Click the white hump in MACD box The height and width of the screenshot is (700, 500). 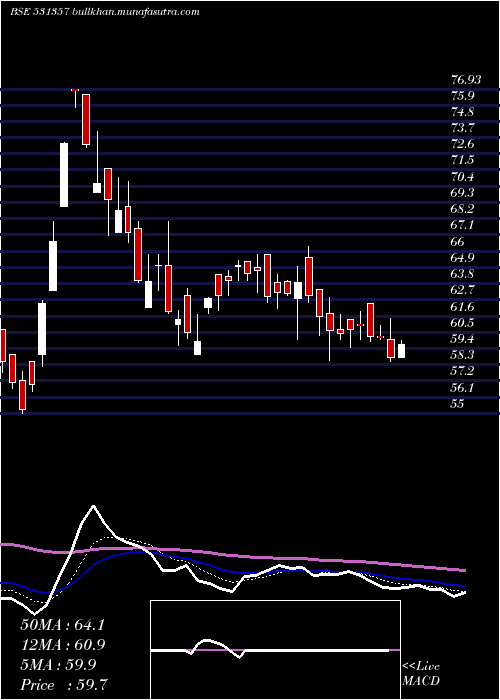click(x=209, y=642)
